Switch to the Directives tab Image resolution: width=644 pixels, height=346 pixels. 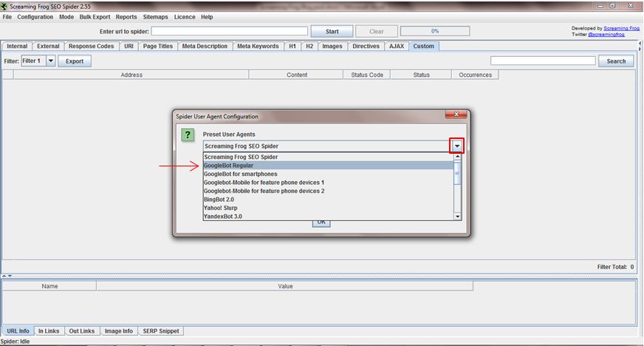click(366, 46)
